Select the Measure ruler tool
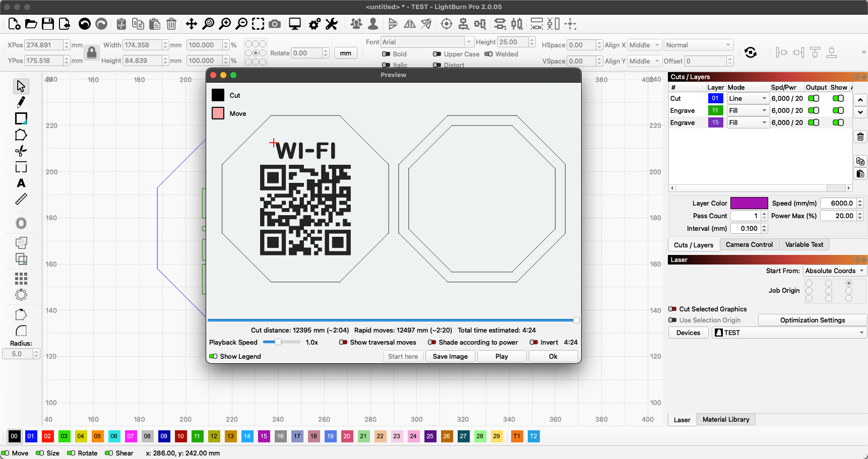This screenshot has height=459, width=868. 21,200
